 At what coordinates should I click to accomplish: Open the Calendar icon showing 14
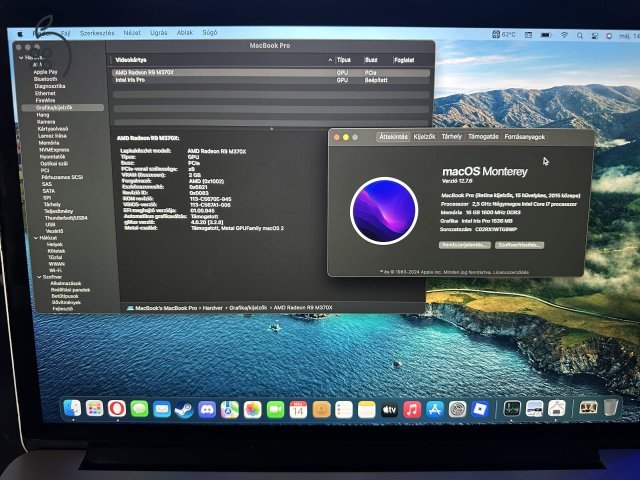(298, 410)
